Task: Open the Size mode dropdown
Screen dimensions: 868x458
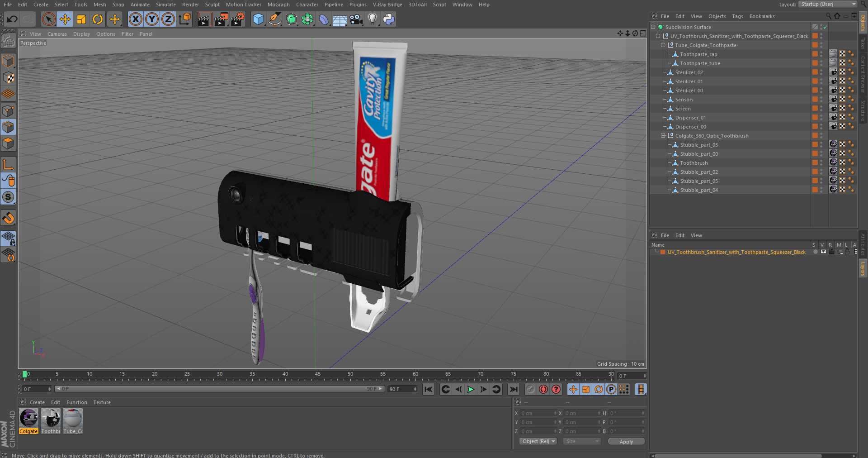Action: tap(581, 441)
